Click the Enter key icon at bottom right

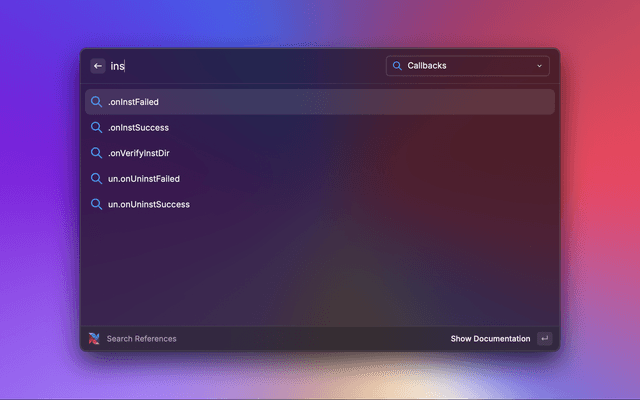[x=544, y=339]
